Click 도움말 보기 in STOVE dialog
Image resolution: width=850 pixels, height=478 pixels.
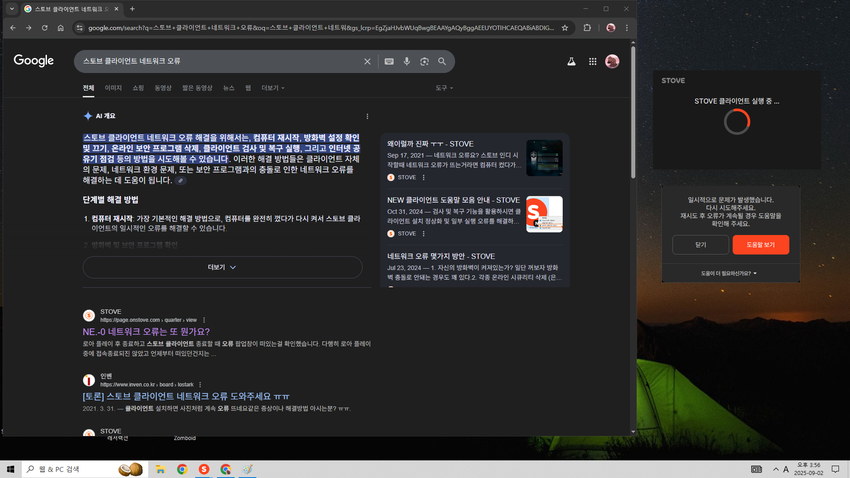[x=761, y=245]
